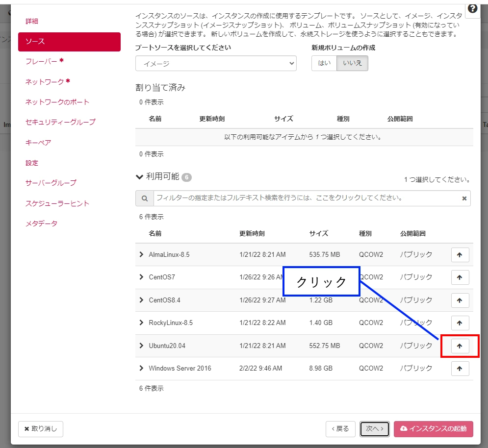
Task: Choose Ubuntu20.04 via its up-arrow button
Action: (x=460, y=346)
